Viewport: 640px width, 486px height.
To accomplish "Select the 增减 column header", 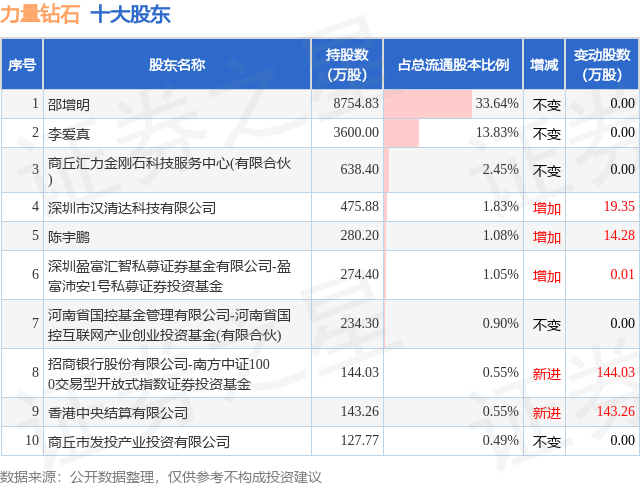I will click(x=544, y=64).
